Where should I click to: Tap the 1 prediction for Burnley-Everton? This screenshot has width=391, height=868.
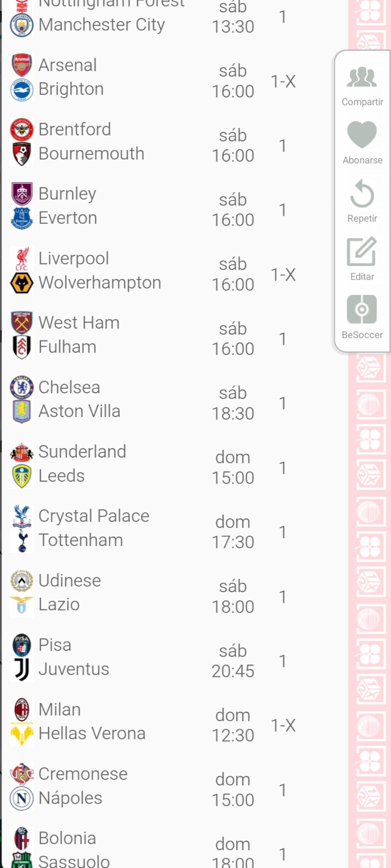(283, 210)
